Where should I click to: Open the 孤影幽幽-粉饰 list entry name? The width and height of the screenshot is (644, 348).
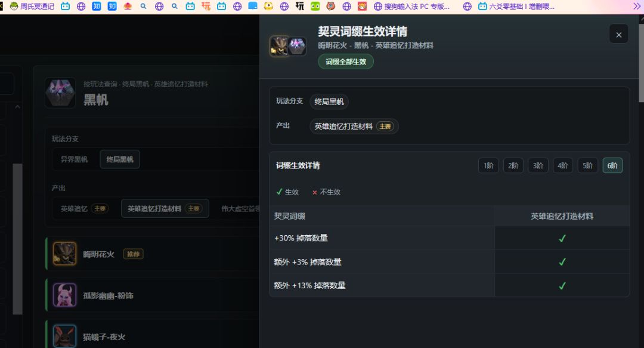tap(109, 295)
